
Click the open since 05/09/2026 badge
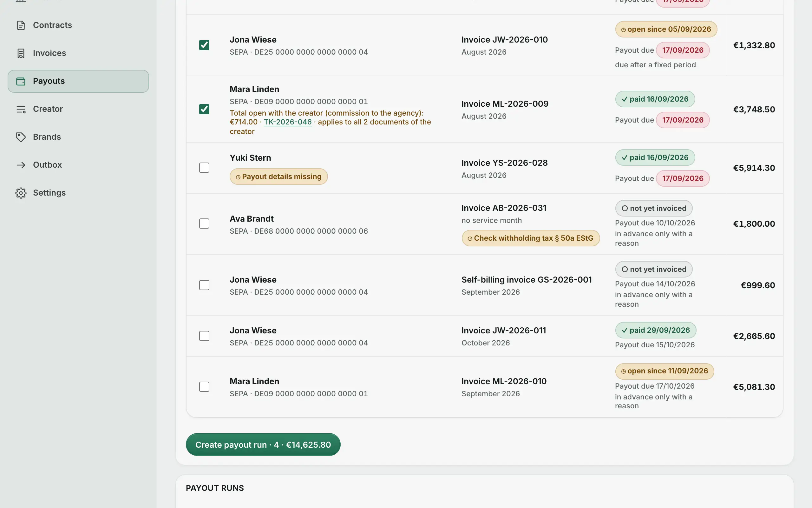tap(666, 29)
